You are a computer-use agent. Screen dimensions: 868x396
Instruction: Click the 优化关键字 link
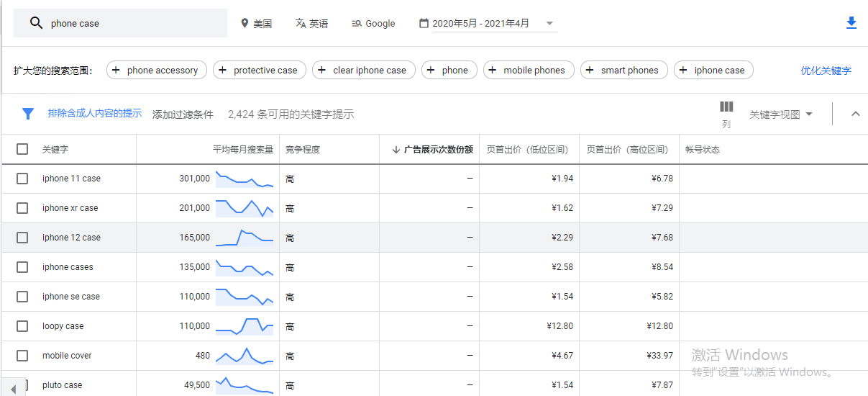[x=826, y=71]
